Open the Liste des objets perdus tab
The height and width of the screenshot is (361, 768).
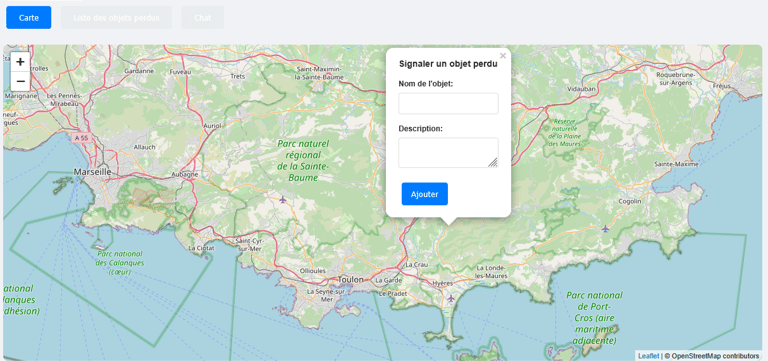click(117, 18)
